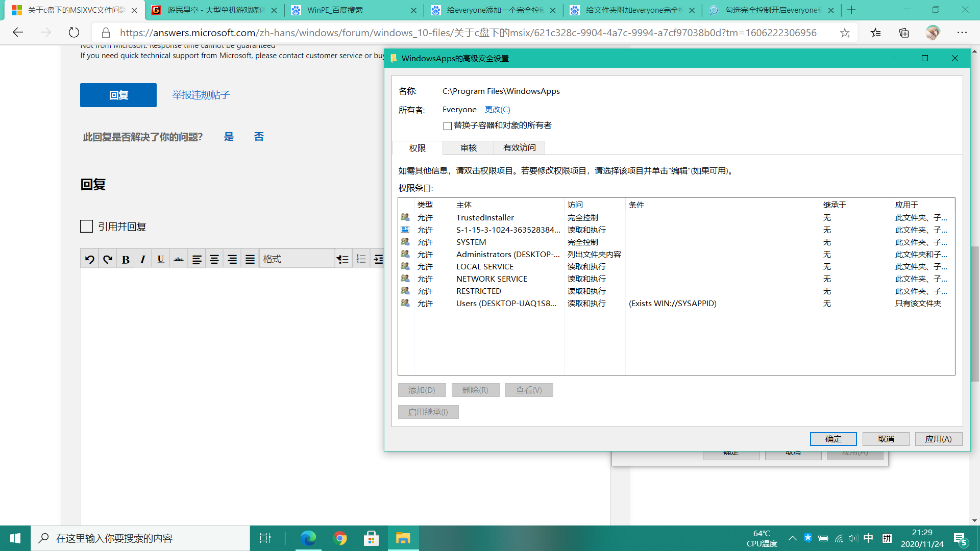Viewport: 980px width, 551px height.
Task: Open the 格式 format dropdown
Action: pyautogui.click(x=296, y=259)
